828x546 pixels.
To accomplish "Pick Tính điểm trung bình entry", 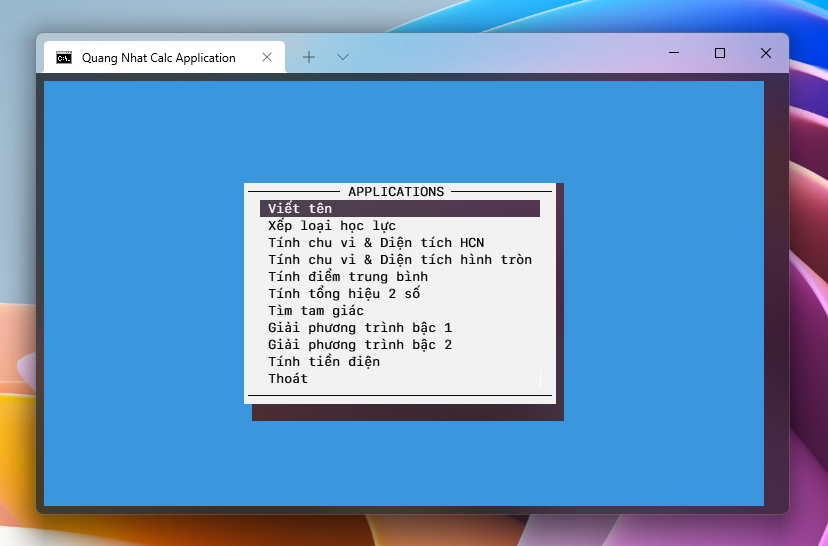I will pyautogui.click(x=348, y=277).
